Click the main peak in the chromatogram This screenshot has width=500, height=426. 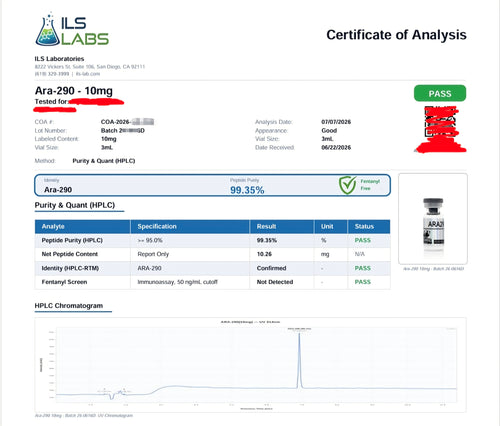tap(299, 360)
